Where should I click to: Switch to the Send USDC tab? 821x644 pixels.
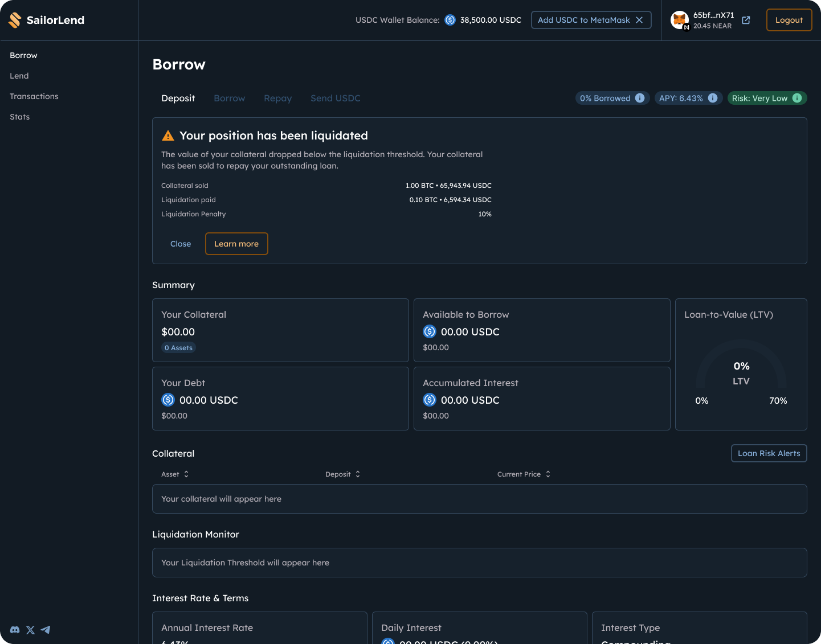click(x=335, y=99)
